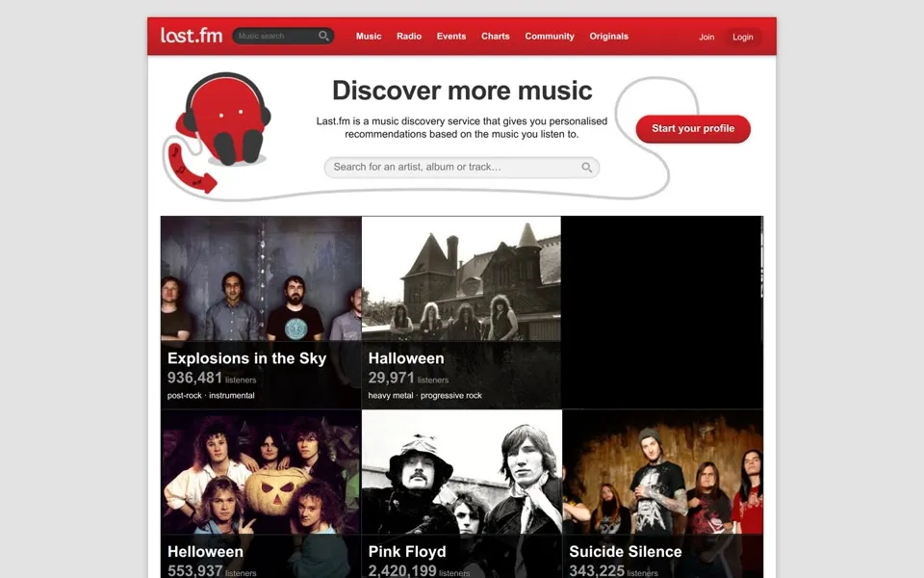Click the magnifier in the artist search field

586,168
